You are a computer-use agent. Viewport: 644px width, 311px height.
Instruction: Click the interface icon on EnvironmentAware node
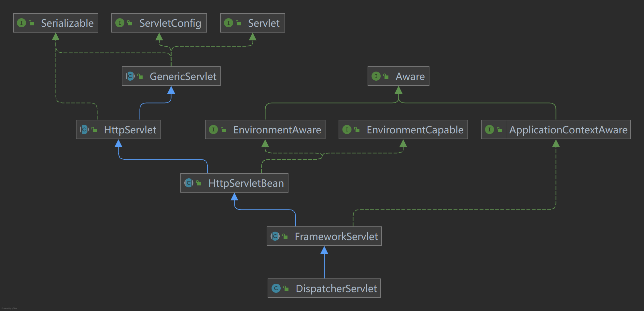click(214, 129)
